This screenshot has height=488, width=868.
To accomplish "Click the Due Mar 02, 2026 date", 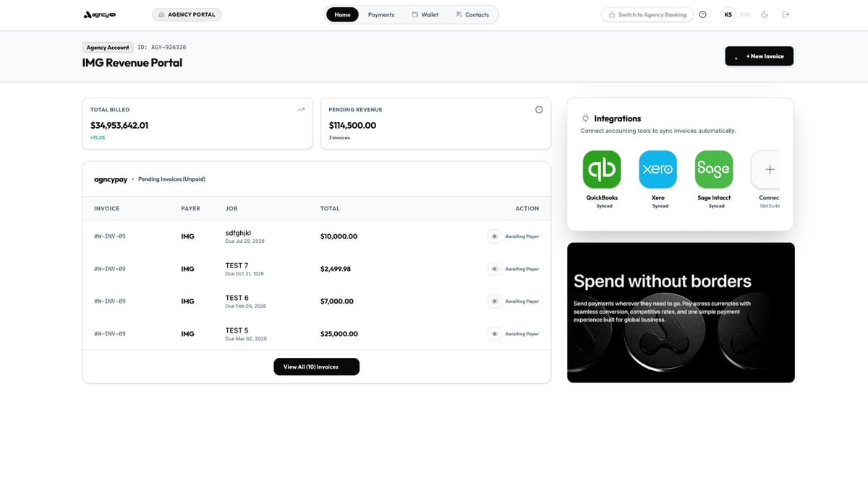I will click(246, 338).
